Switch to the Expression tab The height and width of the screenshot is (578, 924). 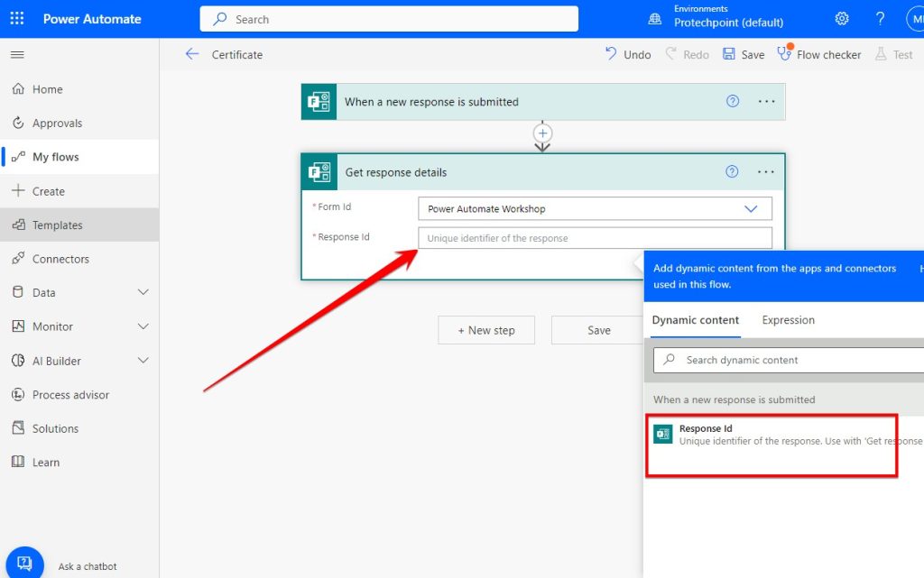coord(788,320)
